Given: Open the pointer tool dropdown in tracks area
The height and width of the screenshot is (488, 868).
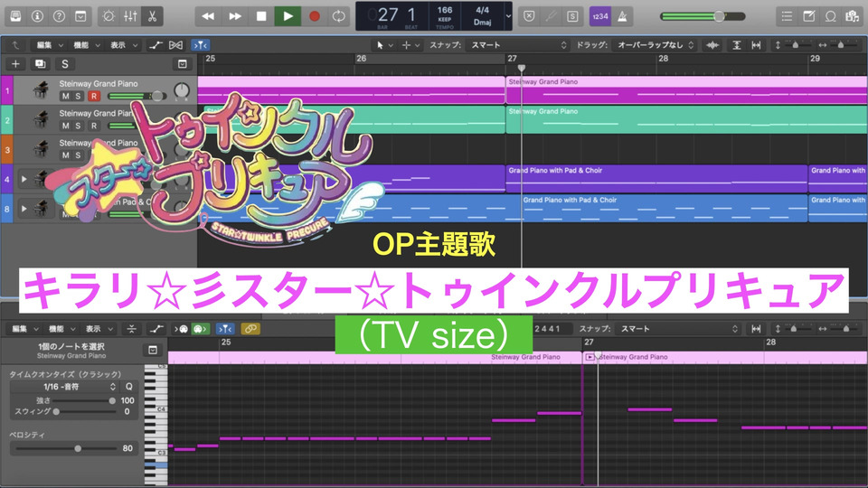Looking at the screenshot, I should [385, 45].
